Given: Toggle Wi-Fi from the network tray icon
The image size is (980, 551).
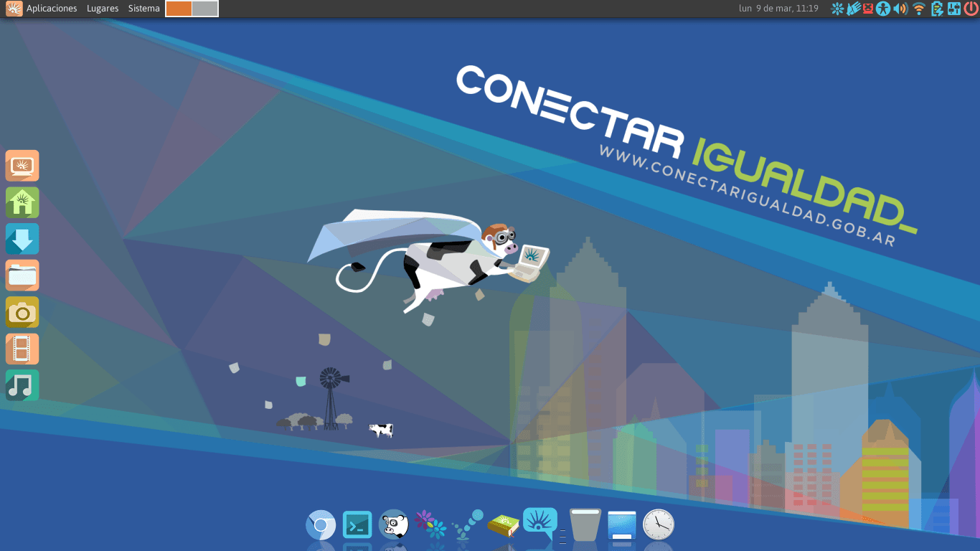Looking at the screenshot, I should point(919,9).
